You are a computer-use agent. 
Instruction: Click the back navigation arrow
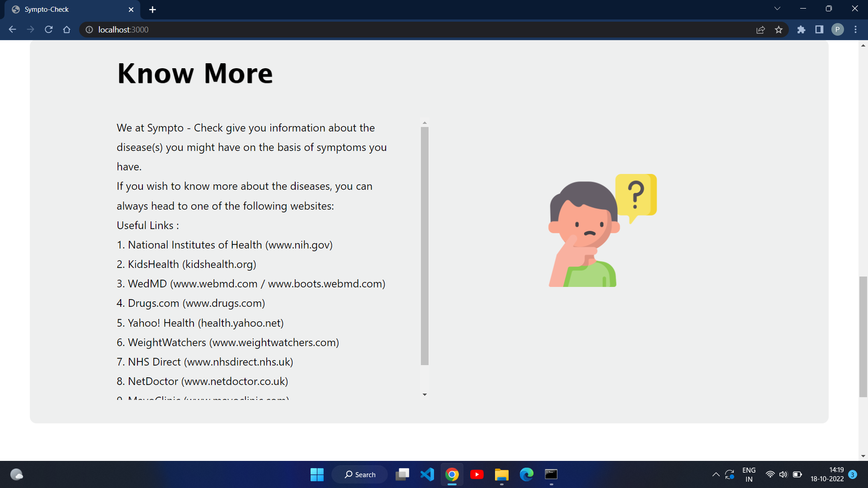click(13, 30)
